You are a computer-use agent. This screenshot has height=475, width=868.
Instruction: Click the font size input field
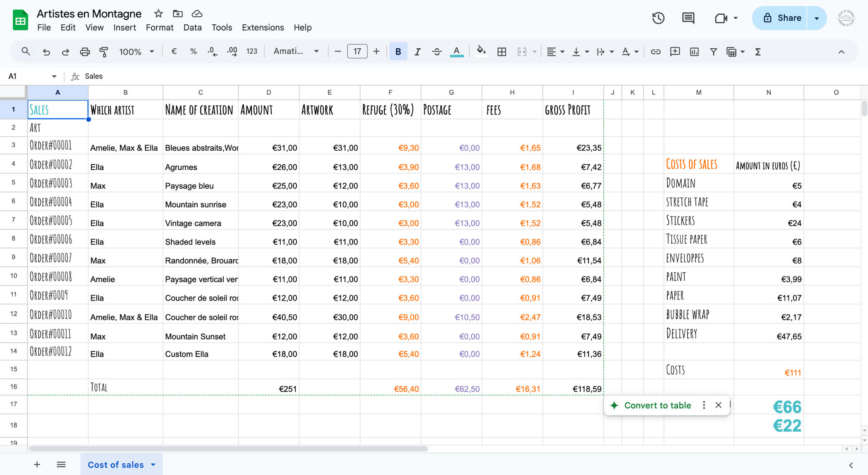357,51
